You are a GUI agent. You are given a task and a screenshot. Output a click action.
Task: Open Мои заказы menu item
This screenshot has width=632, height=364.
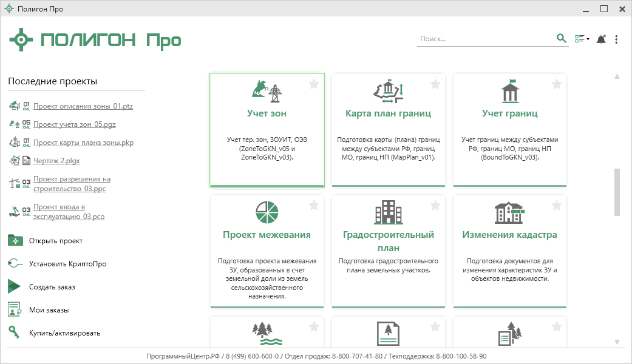pyautogui.click(x=49, y=309)
